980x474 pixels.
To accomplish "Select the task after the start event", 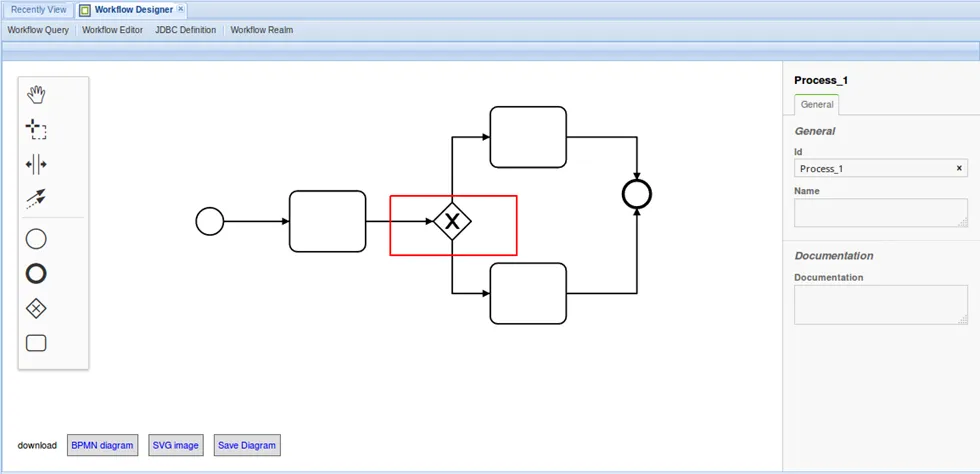I will 328,221.
